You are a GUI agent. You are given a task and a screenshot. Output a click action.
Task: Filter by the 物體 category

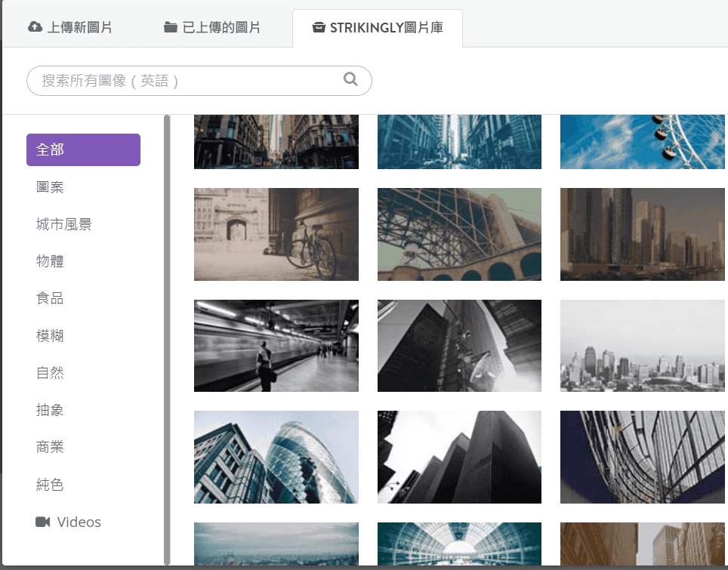click(x=50, y=261)
